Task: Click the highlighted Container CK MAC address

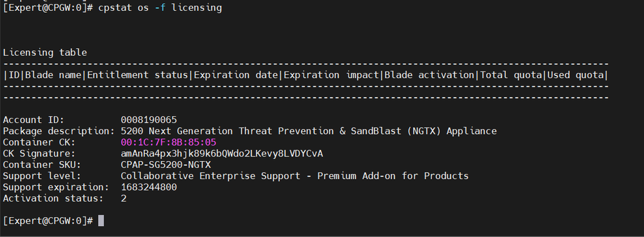Action: [x=168, y=142]
